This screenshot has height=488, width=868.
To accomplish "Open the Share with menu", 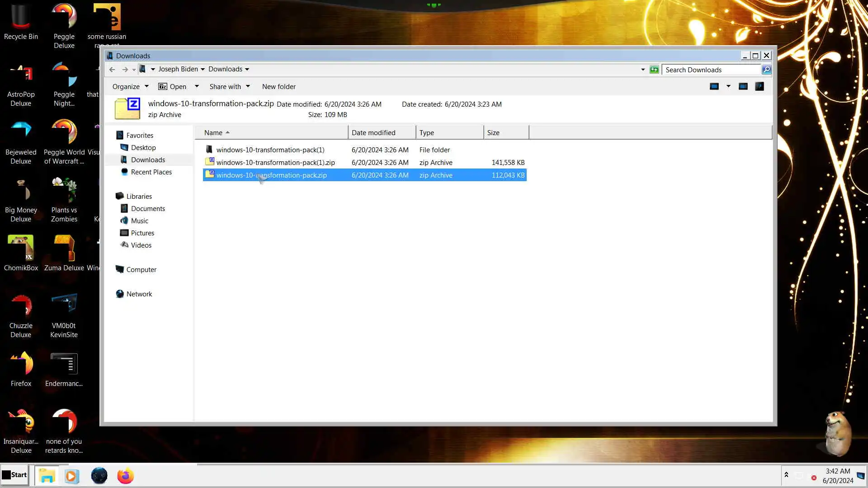I will coord(229,86).
